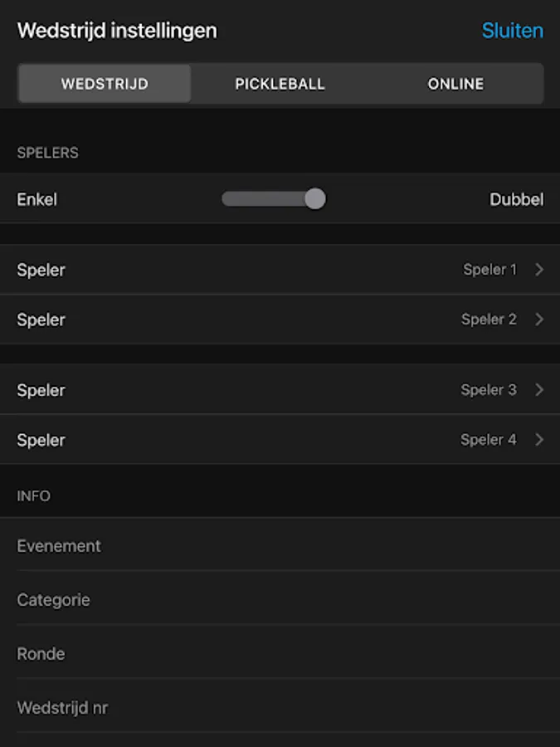Click the Dubbel label
This screenshot has width=560, height=747.
[x=516, y=199]
